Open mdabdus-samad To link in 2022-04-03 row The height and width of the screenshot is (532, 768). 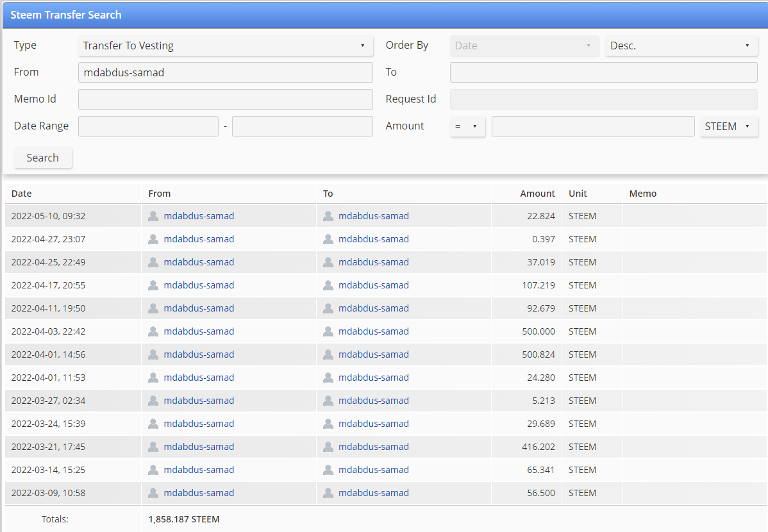coord(374,331)
